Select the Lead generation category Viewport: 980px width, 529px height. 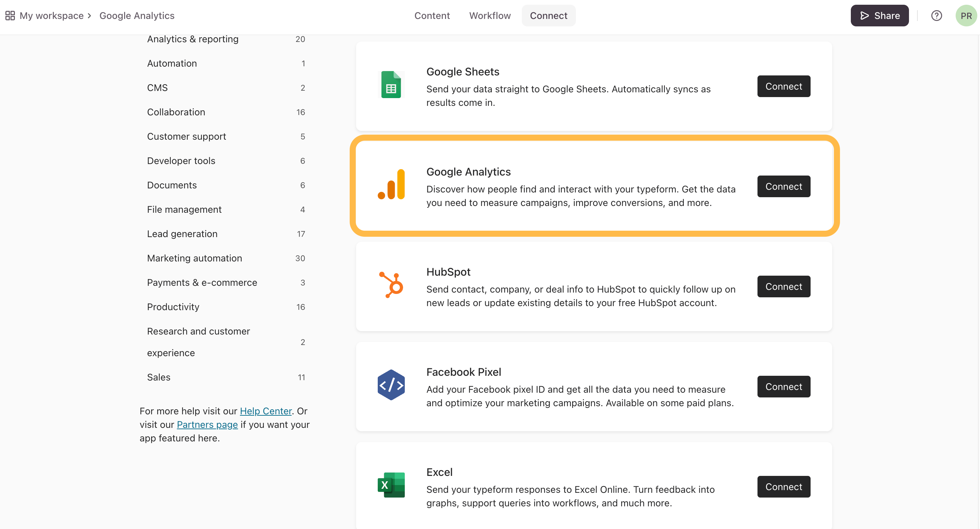tap(182, 234)
